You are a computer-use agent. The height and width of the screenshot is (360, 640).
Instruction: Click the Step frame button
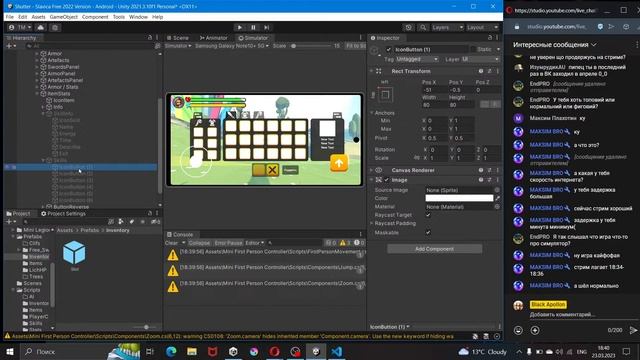point(267,27)
